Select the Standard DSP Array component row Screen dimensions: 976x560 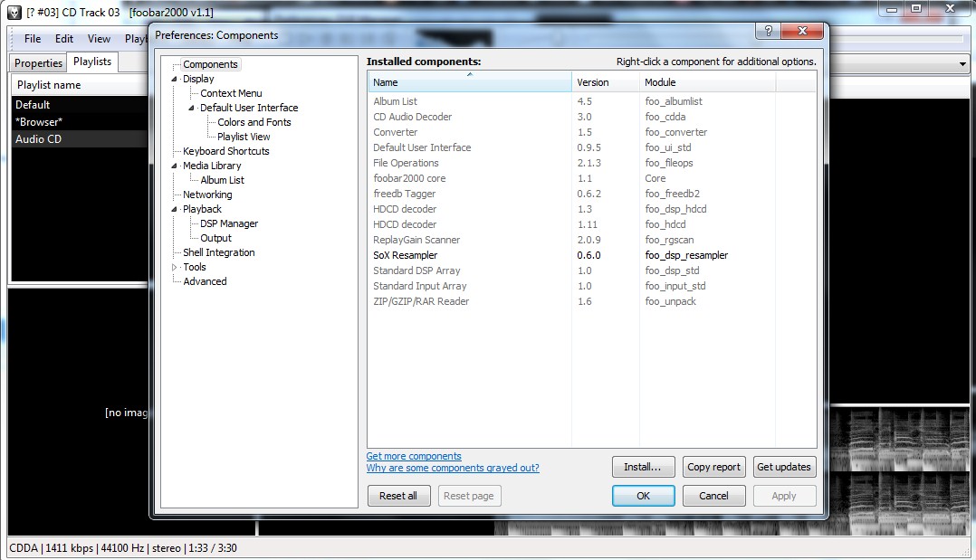(x=591, y=271)
